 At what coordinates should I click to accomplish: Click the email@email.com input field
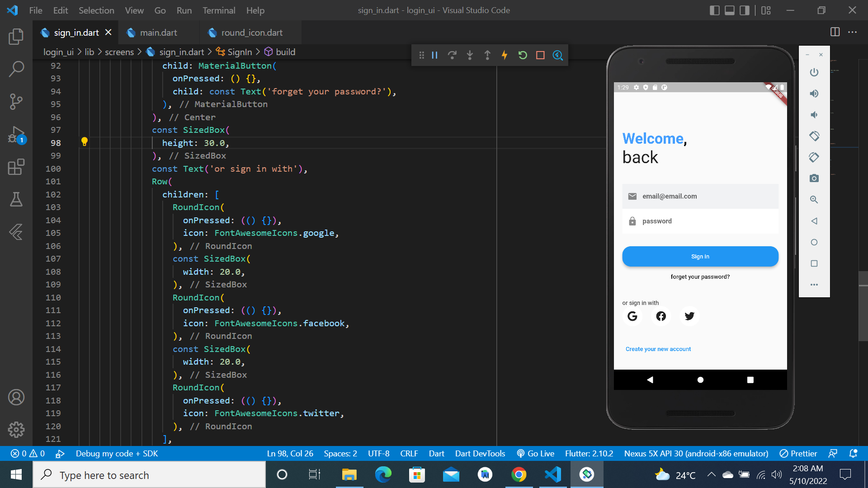click(700, 196)
